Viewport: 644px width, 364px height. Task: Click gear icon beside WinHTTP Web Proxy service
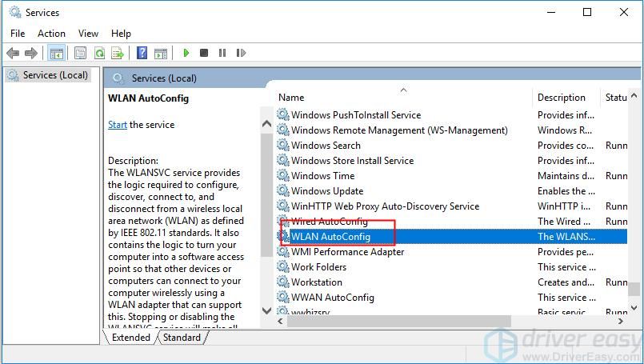point(283,206)
